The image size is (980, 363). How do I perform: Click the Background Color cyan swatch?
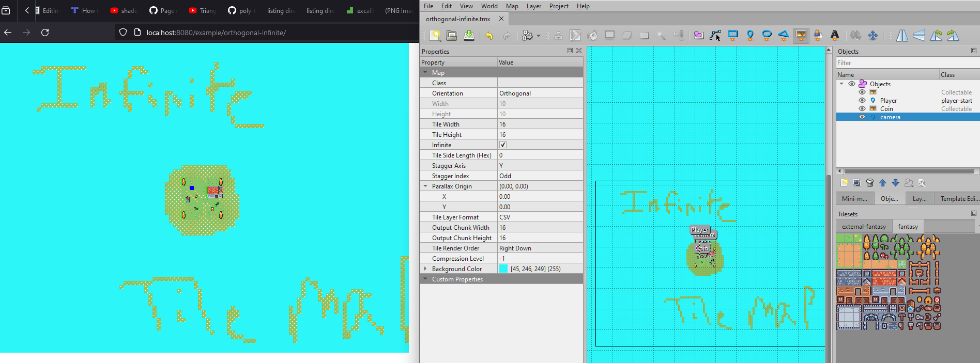coord(503,269)
